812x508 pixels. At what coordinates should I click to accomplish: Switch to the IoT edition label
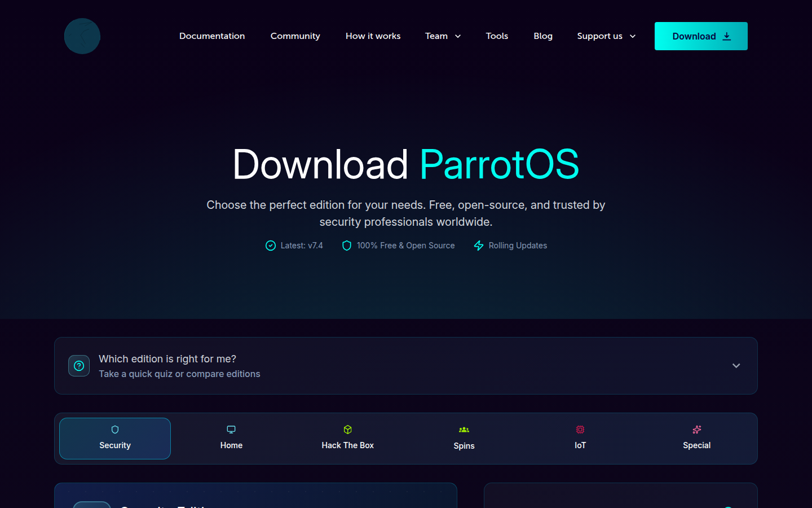point(580,445)
